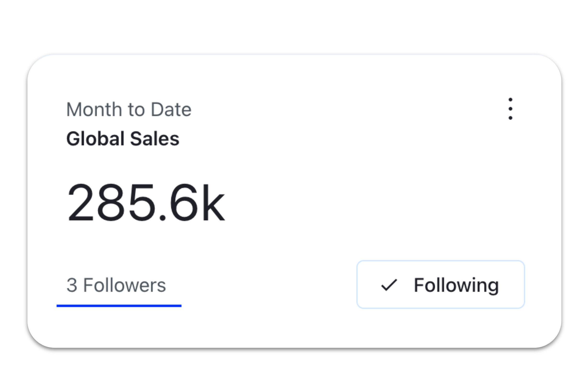Click the tick mark beside Following
Viewport: 588px width, 389px height.
[x=389, y=285]
